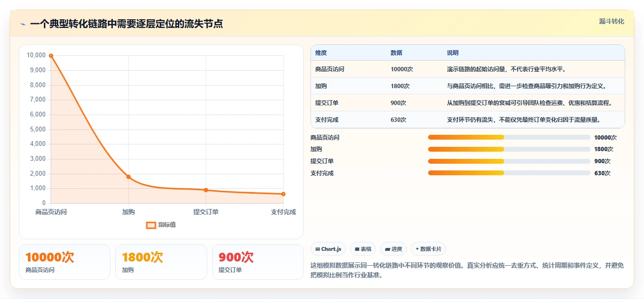
Task: Click the title 一个典型转化链路中需要逐层定位的流失节点
Action: click(126, 24)
